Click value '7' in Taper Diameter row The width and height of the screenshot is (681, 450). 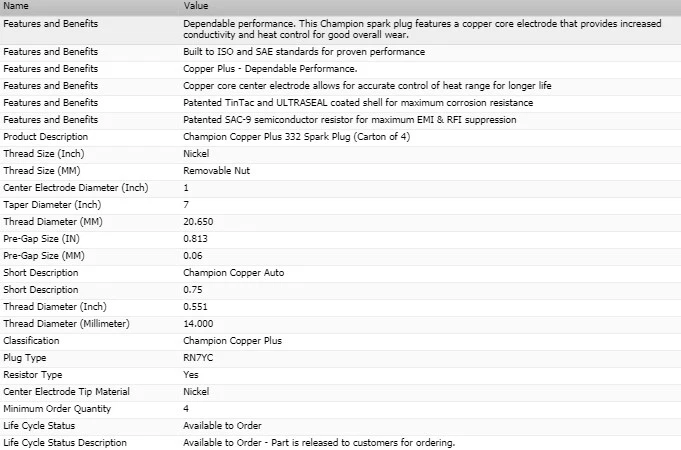coord(186,205)
